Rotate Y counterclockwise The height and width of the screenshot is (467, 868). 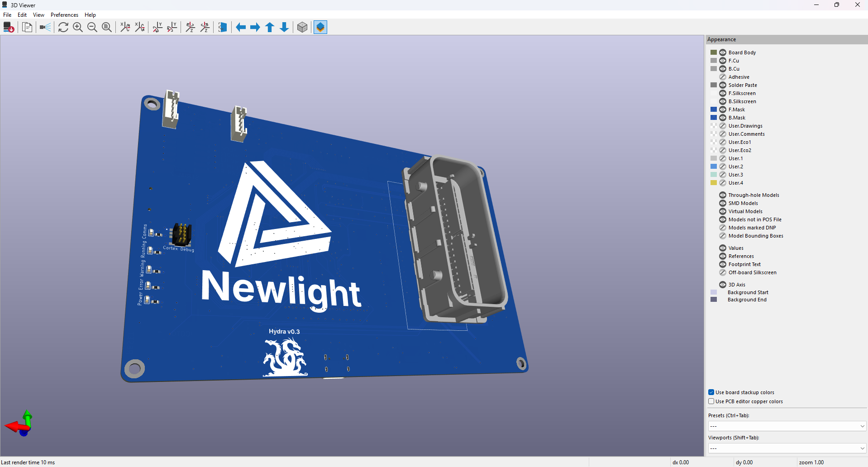coord(172,28)
